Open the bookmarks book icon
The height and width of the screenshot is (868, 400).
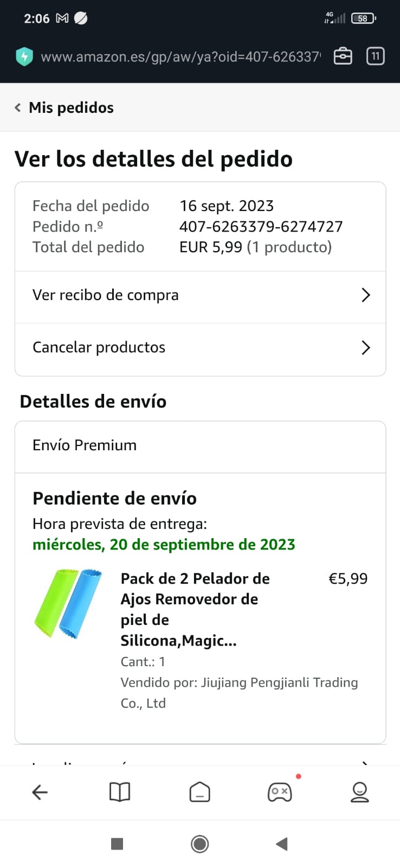pyautogui.click(x=120, y=792)
